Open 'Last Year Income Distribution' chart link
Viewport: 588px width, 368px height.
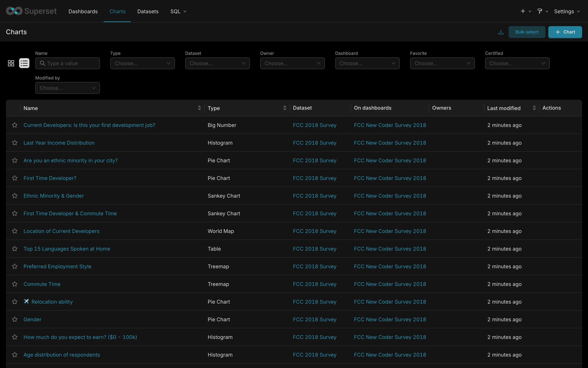tap(59, 143)
